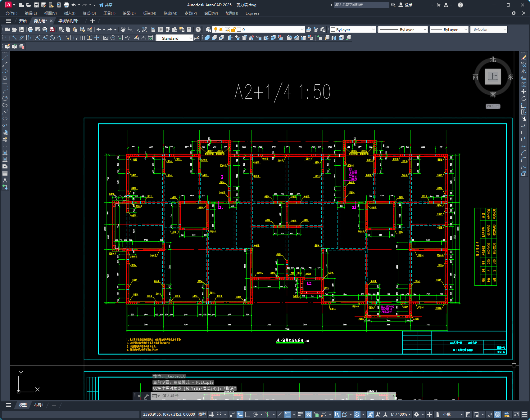This screenshot has width=530, height=420.
Task: Click the 登录 sign-in button
Action: click(405, 5)
